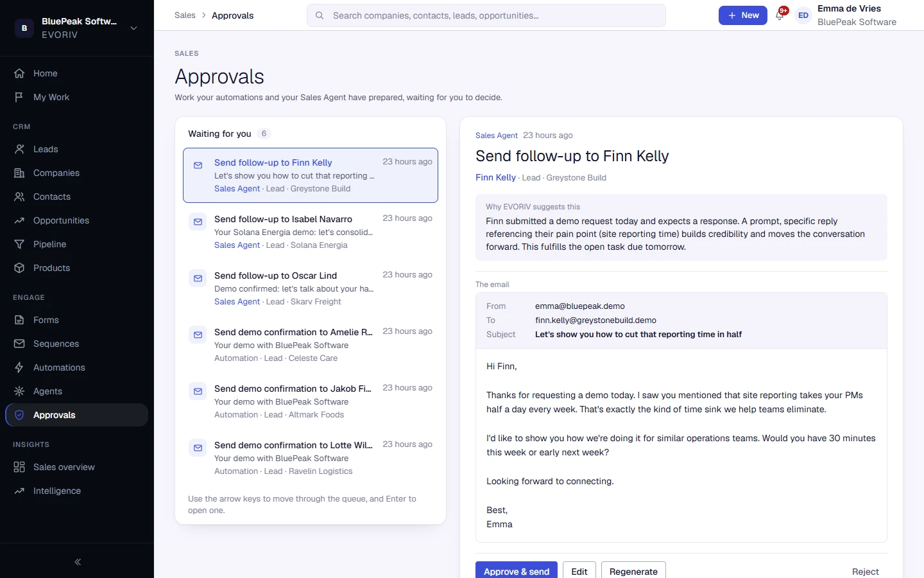The width and height of the screenshot is (924, 578).
Task: Select the Pipeline funnel icon
Action: (19, 244)
